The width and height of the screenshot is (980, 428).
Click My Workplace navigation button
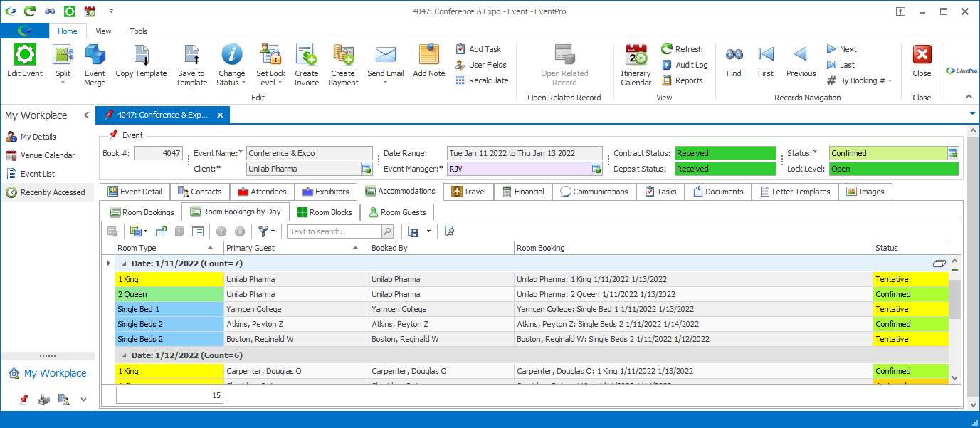coord(47,373)
